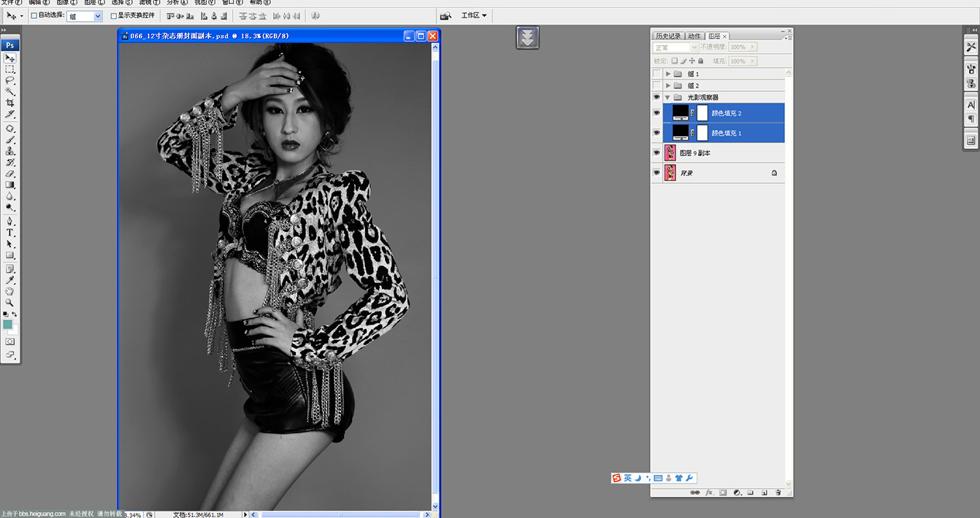Select the Crop tool

[10, 103]
